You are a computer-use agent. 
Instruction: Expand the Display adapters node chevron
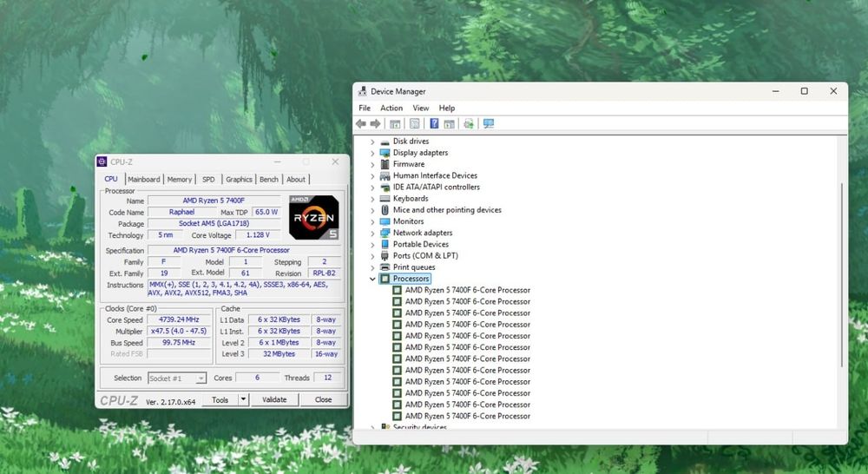372,153
